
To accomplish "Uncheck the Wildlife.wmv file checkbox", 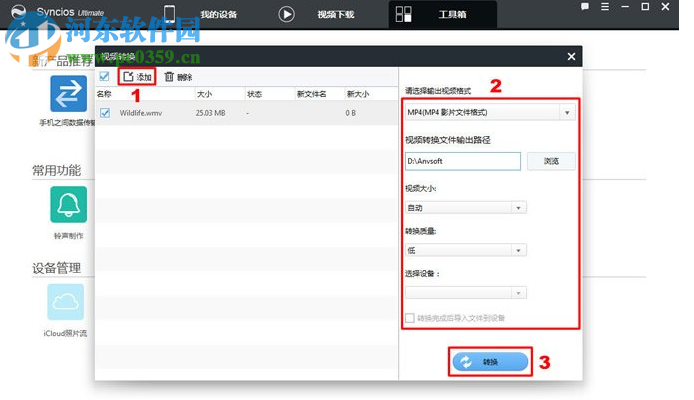I will pyautogui.click(x=105, y=113).
